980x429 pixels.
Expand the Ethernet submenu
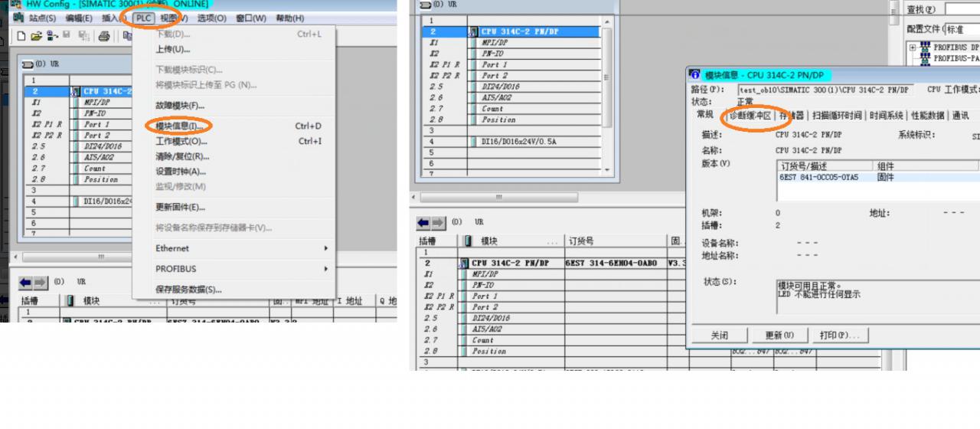(234, 248)
